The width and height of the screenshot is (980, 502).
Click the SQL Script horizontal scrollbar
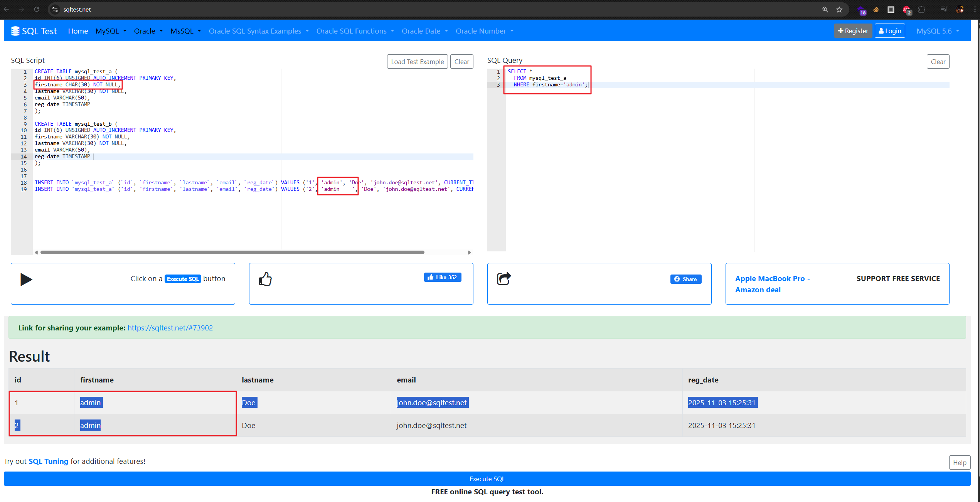click(232, 252)
